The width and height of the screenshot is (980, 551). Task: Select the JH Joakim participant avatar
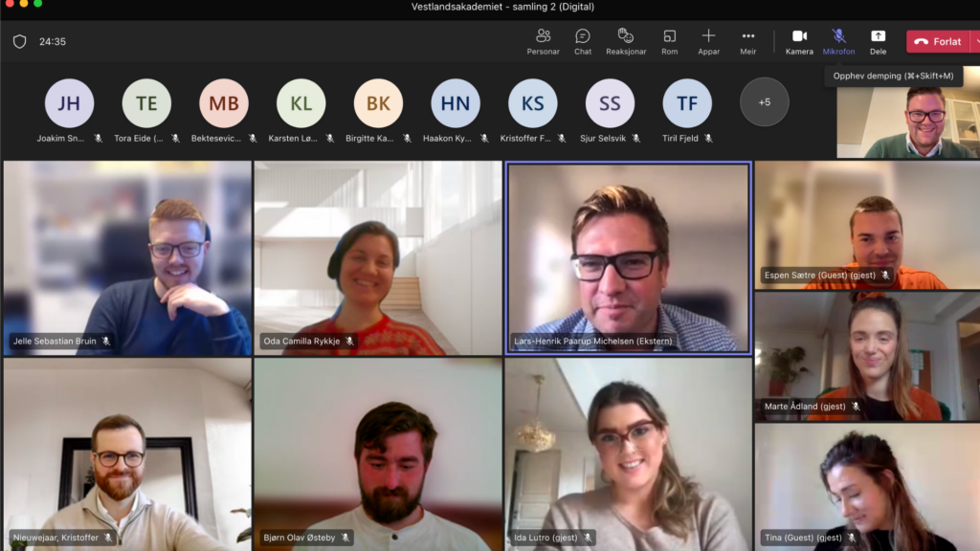point(69,103)
